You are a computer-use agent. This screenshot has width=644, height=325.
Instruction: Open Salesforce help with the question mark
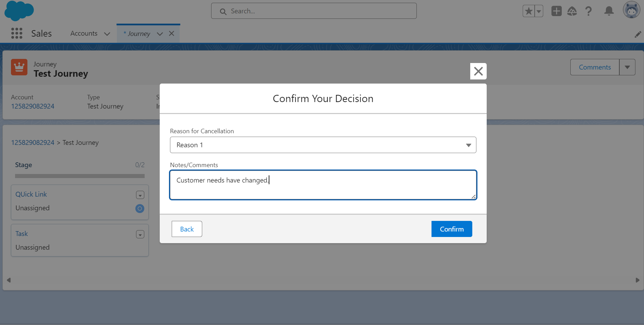(589, 11)
